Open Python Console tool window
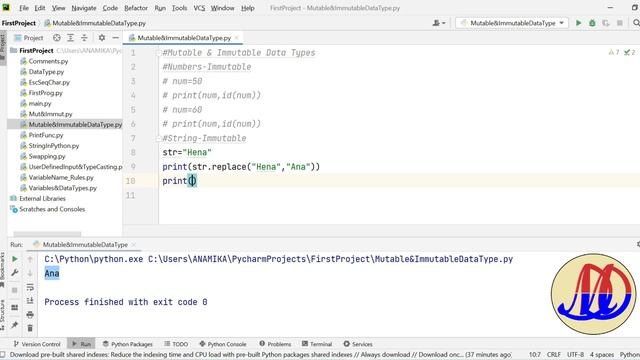This screenshot has height=360, width=640. pos(223,344)
